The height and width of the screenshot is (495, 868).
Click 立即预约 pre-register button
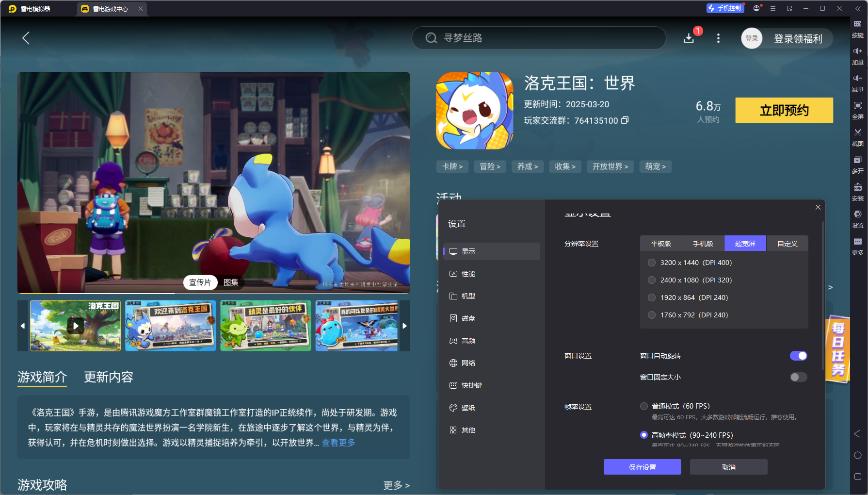[x=784, y=110]
